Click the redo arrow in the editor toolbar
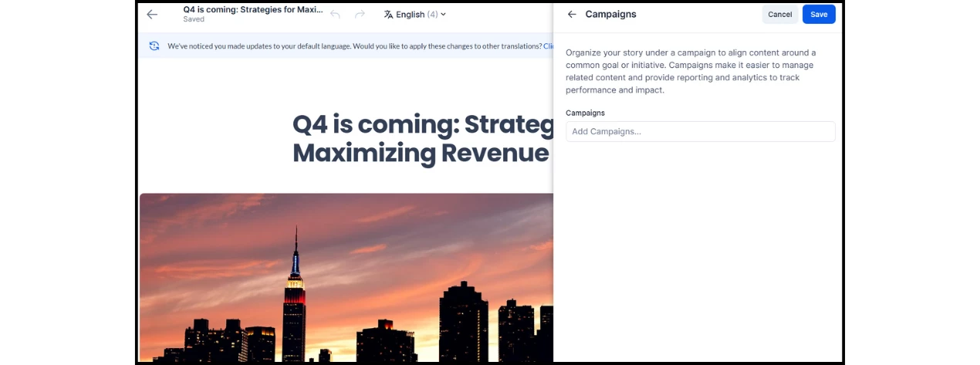 360,15
